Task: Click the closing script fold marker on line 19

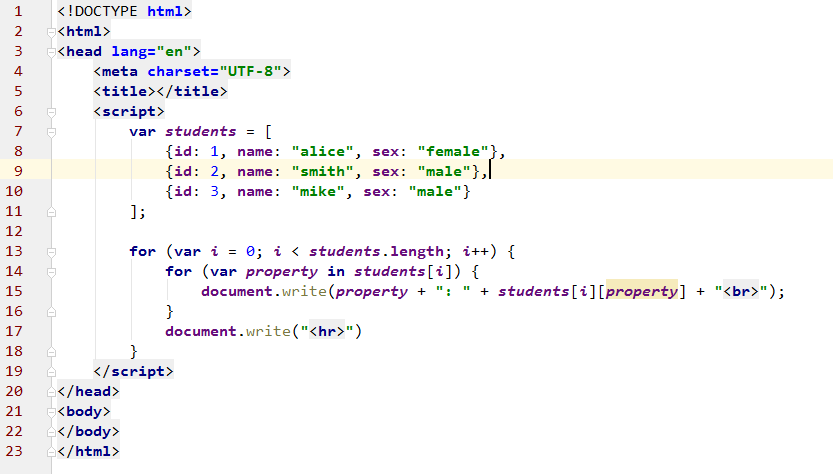Action: point(51,372)
